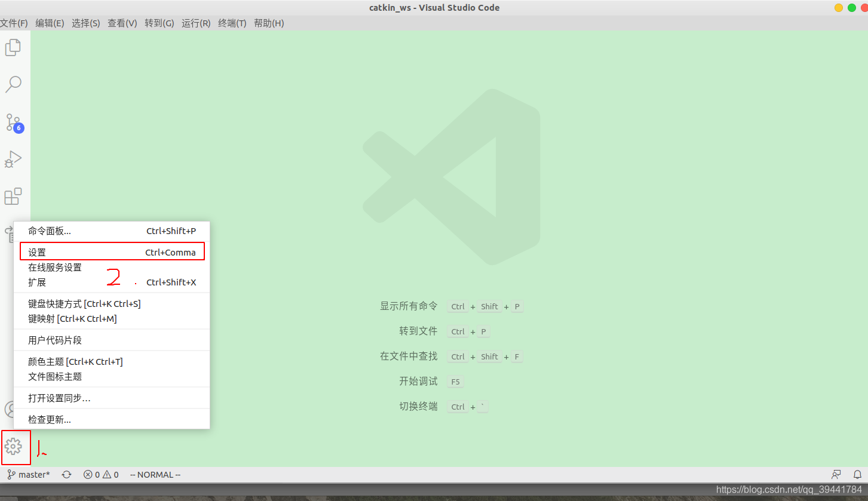Minimize the VS Code window
868x501 pixels.
pyautogui.click(x=839, y=8)
